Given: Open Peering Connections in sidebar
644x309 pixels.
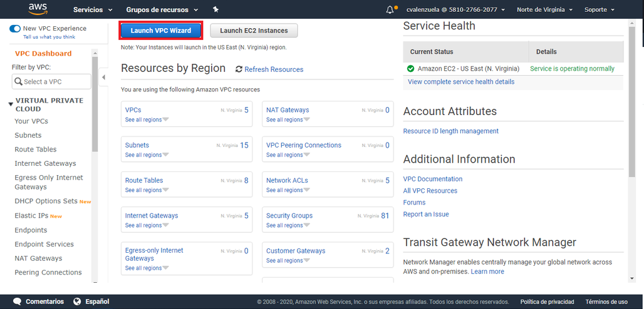Looking at the screenshot, I should tap(48, 273).
